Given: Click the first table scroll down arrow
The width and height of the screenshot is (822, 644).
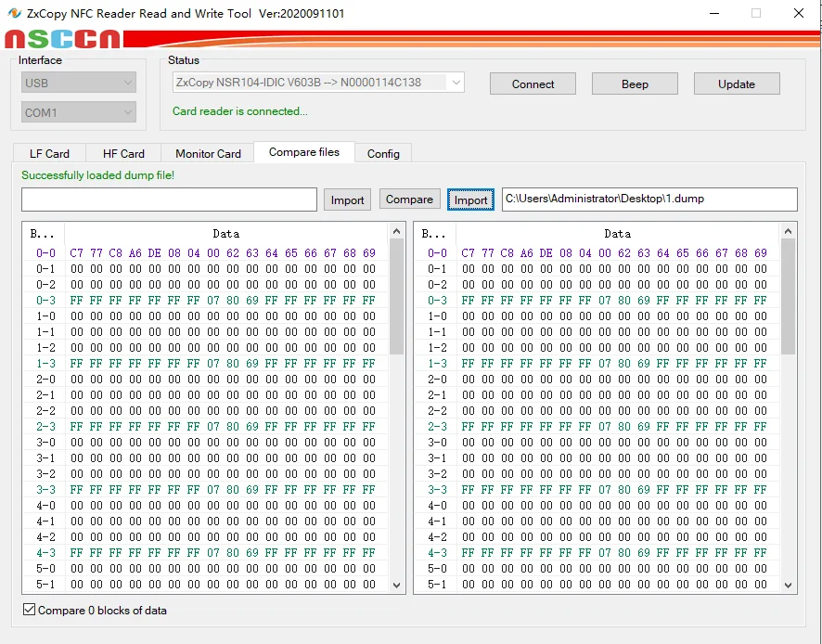Looking at the screenshot, I should (397, 586).
